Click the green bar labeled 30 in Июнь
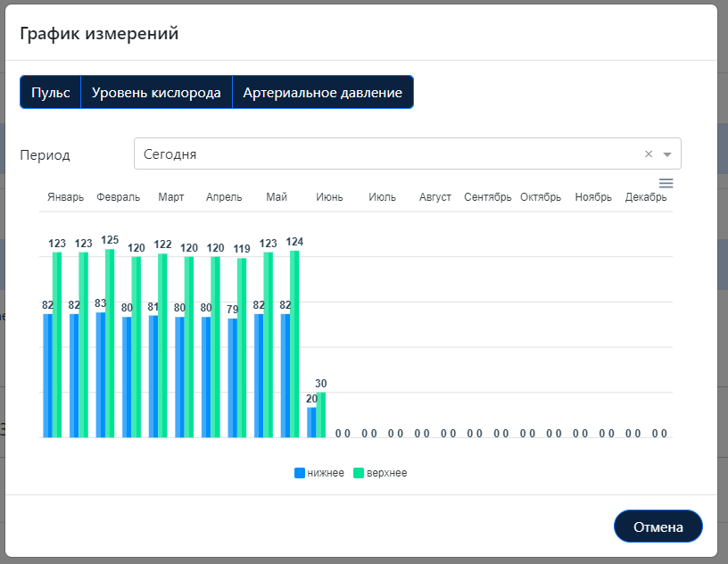This screenshot has height=564, width=728. click(323, 415)
